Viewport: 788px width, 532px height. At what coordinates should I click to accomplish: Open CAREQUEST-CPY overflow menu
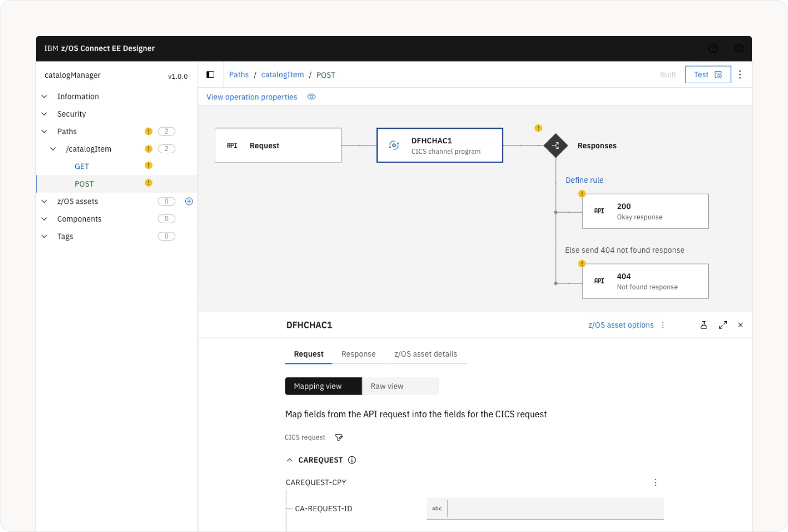tap(656, 482)
